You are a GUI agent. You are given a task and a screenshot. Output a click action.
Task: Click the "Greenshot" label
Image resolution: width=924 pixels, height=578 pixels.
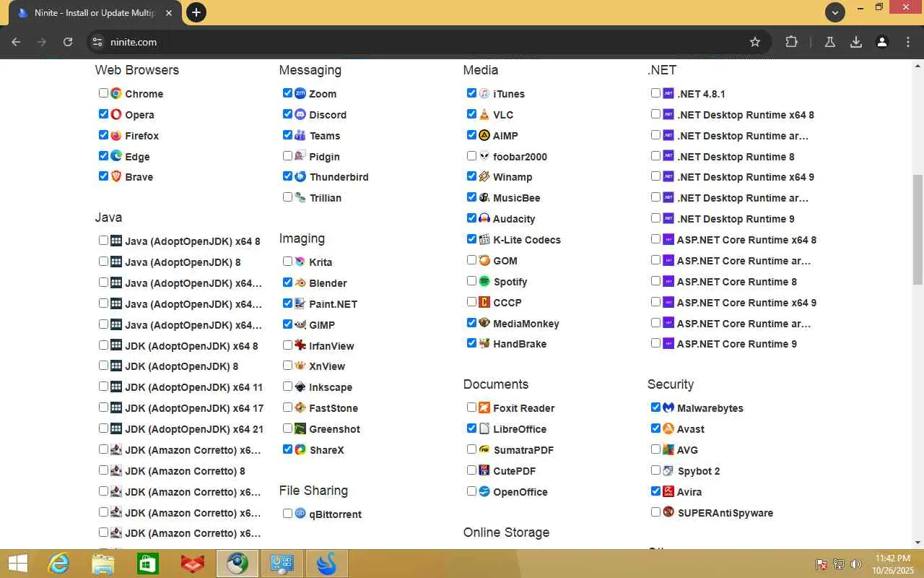tap(334, 429)
